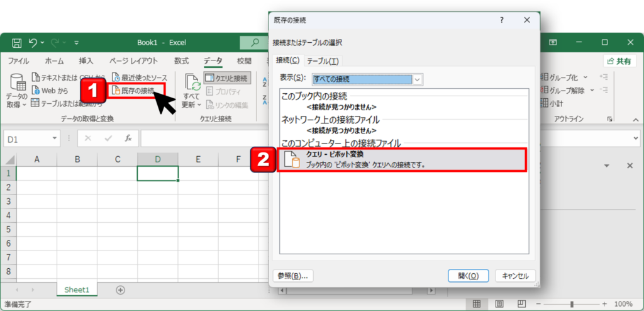Screen dimensions: 644x311
Task: Click zoom in plus button
Action: point(605,304)
